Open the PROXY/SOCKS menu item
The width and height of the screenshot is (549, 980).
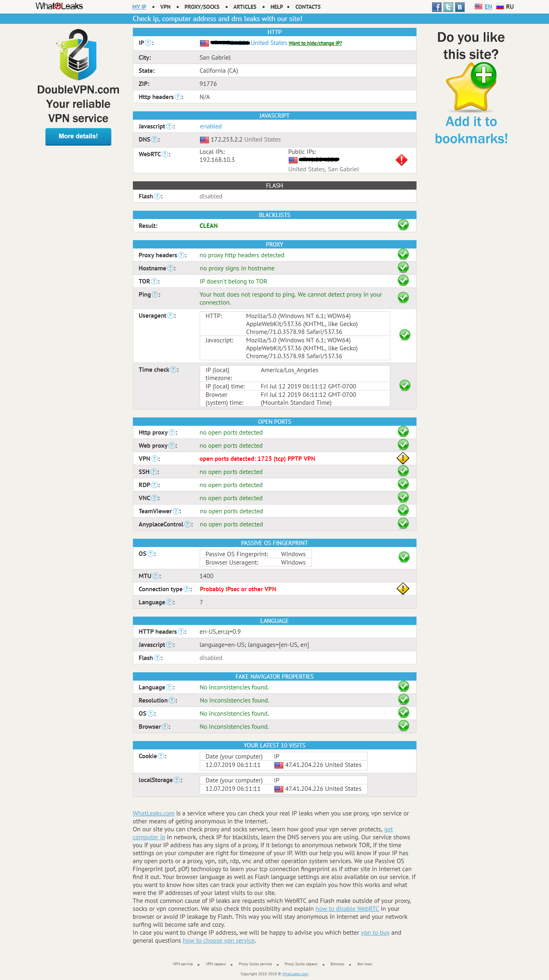[202, 7]
